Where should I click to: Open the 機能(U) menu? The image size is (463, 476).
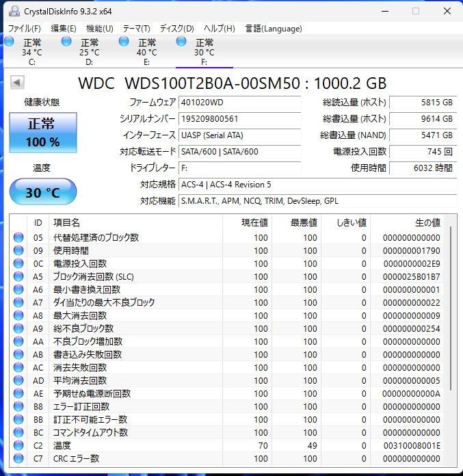pyautogui.click(x=100, y=29)
